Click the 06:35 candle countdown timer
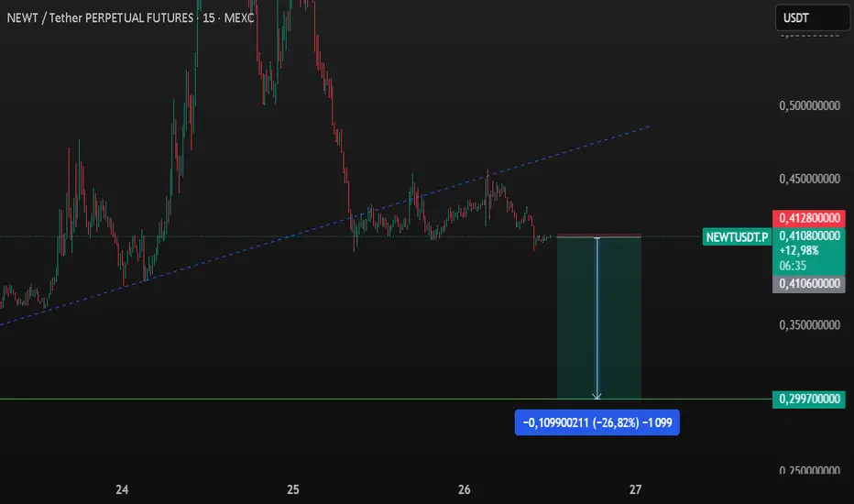Screen dimensions: 854x504 pos(793,266)
